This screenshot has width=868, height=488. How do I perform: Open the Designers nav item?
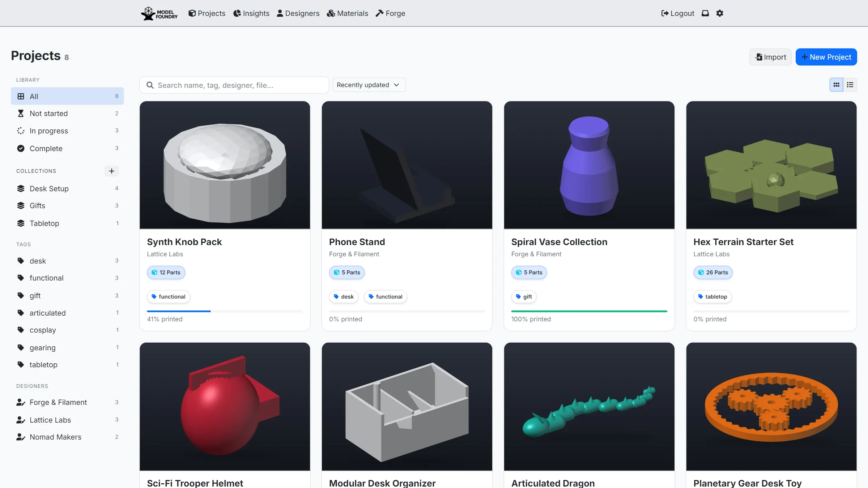tap(298, 13)
